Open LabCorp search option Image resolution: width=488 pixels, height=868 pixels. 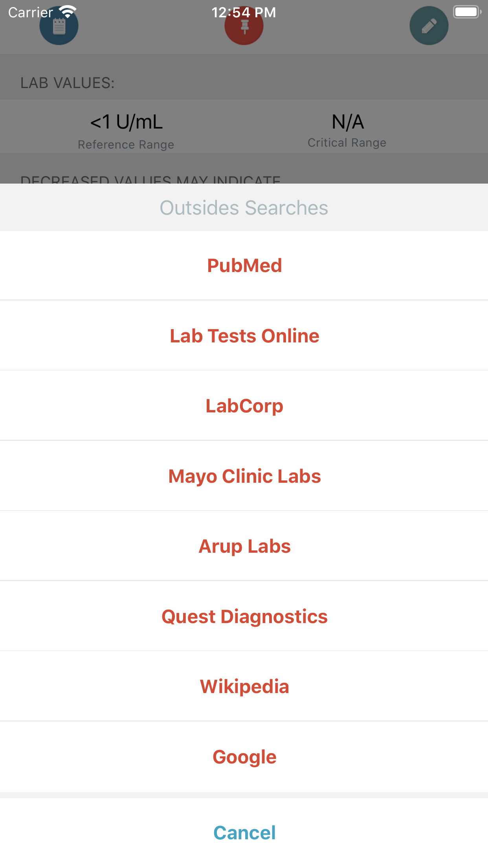pyautogui.click(x=244, y=406)
